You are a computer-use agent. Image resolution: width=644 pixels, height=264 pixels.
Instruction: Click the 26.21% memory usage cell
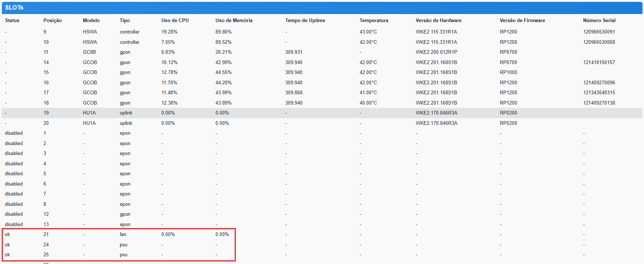point(223,52)
